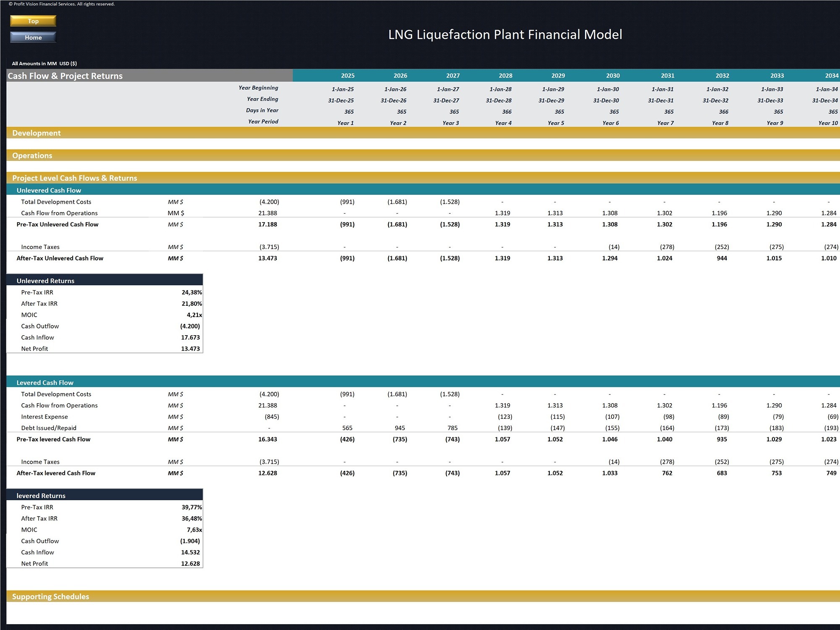Select the Total Development Costs row label
The height and width of the screenshot is (630, 840).
pos(56,202)
